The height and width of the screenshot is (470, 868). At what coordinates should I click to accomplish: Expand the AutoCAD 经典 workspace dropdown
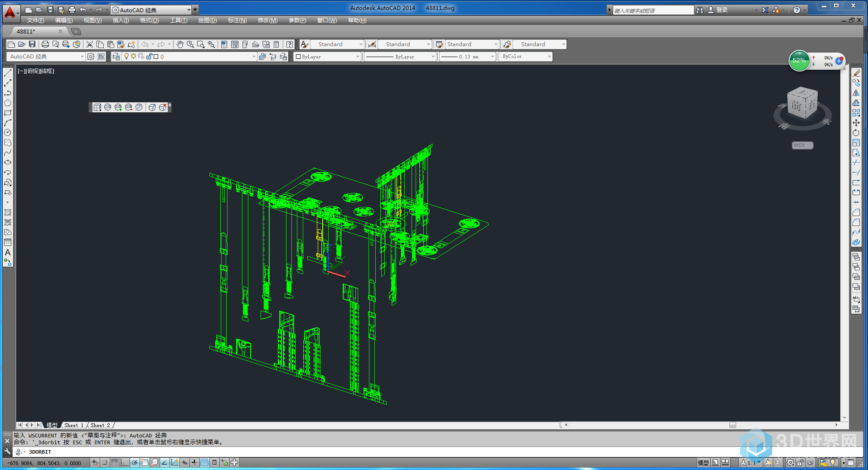[82, 57]
